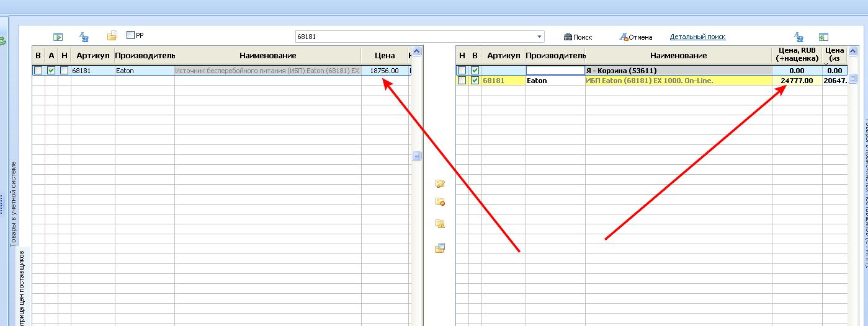
Task: Click the Цена column header in left table
Action: point(385,56)
